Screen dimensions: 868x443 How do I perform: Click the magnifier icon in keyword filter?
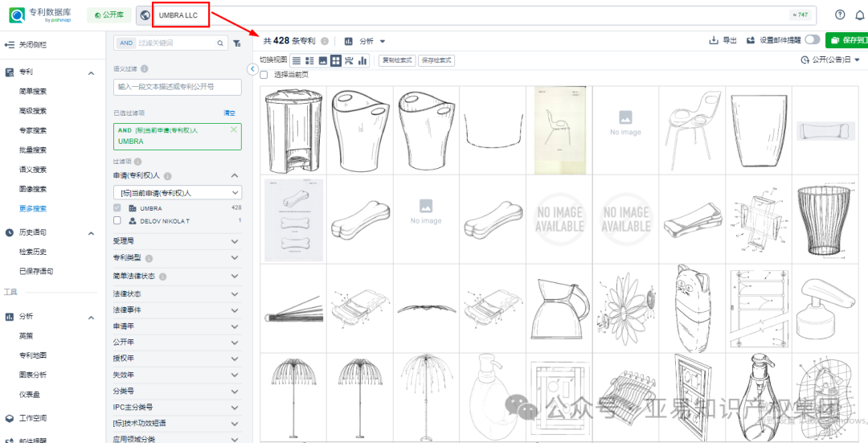(x=219, y=43)
